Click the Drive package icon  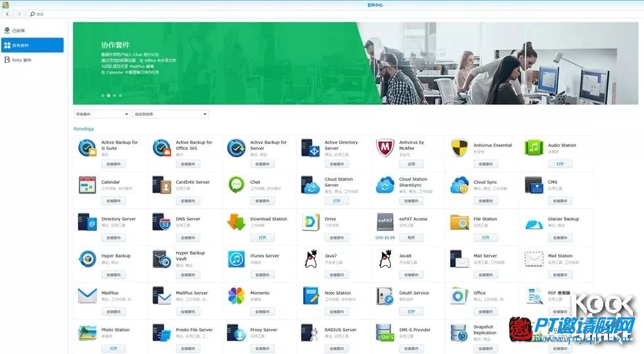tap(310, 222)
